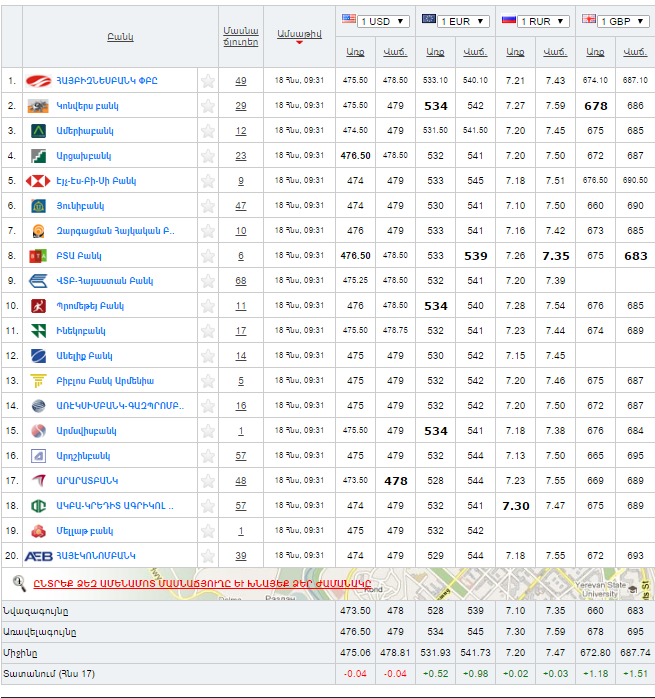
Task: Sort by the Ամսաթիվ date column header
Action: [x=298, y=34]
